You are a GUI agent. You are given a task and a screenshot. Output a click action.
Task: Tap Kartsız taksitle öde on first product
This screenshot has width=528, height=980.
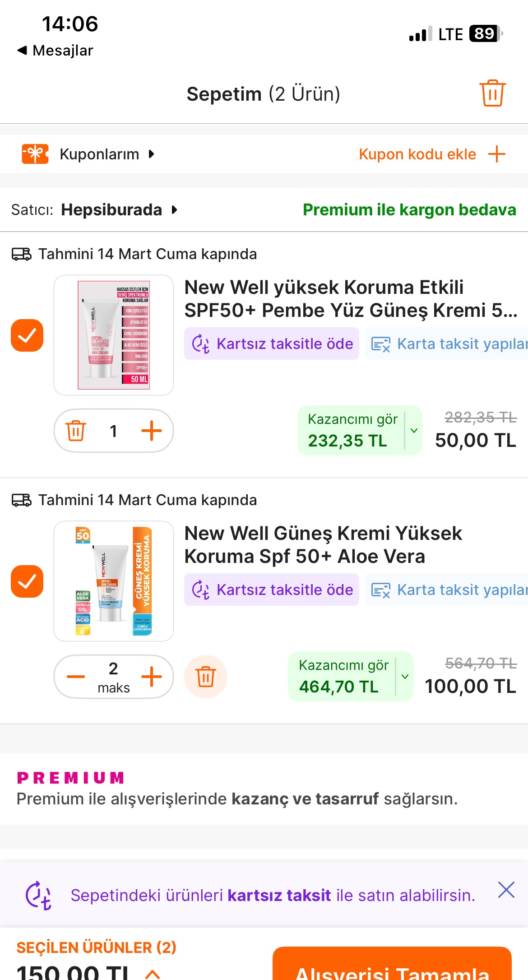pos(272,344)
